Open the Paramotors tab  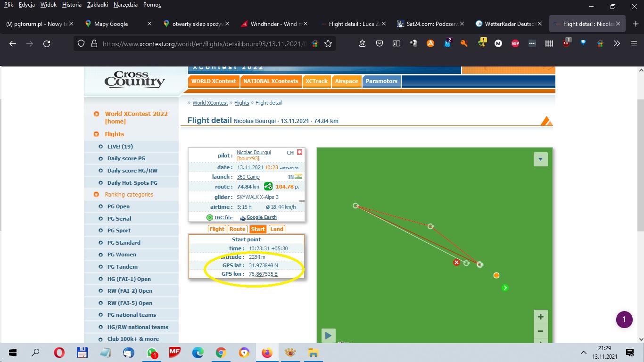coord(381,81)
